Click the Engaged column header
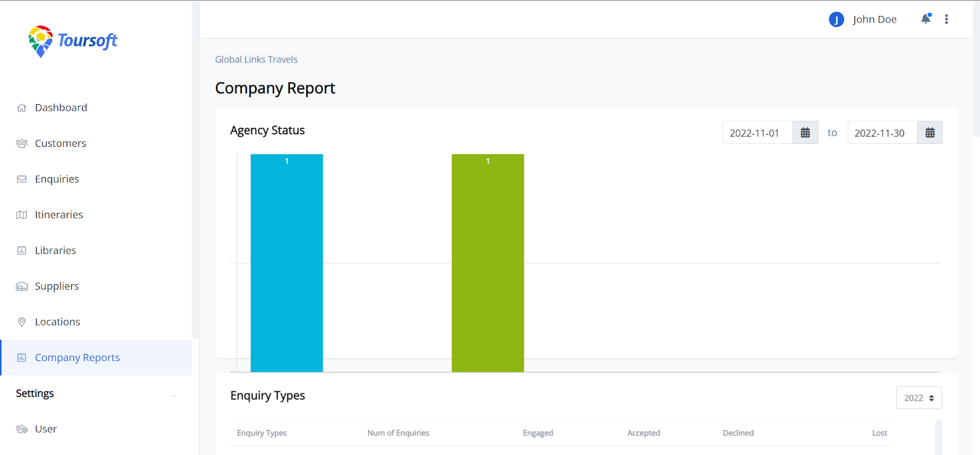This screenshot has width=980, height=455. (538, 433)
